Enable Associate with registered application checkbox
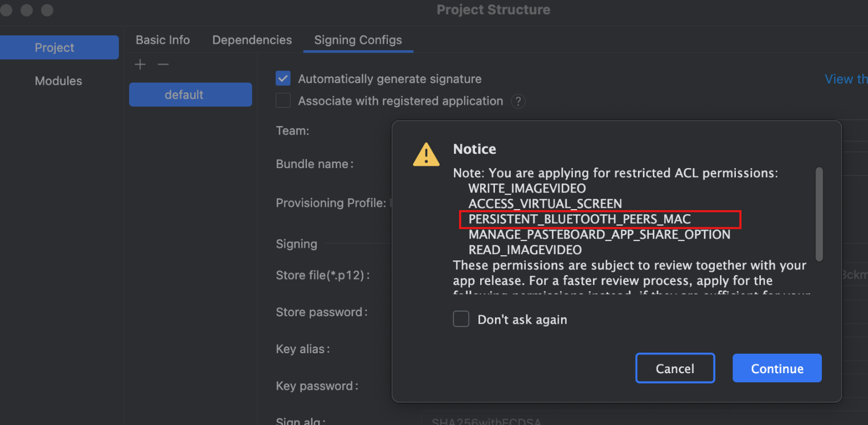This screenshot has width=868, height=425. point(283,101)
